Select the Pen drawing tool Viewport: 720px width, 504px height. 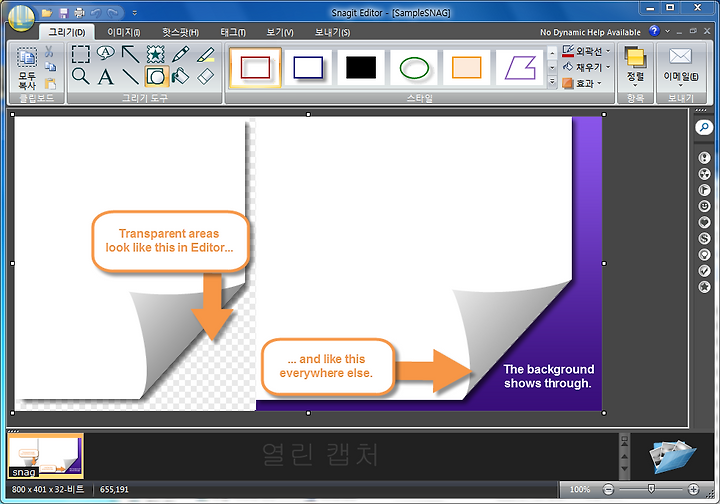(x=180, y=54)
